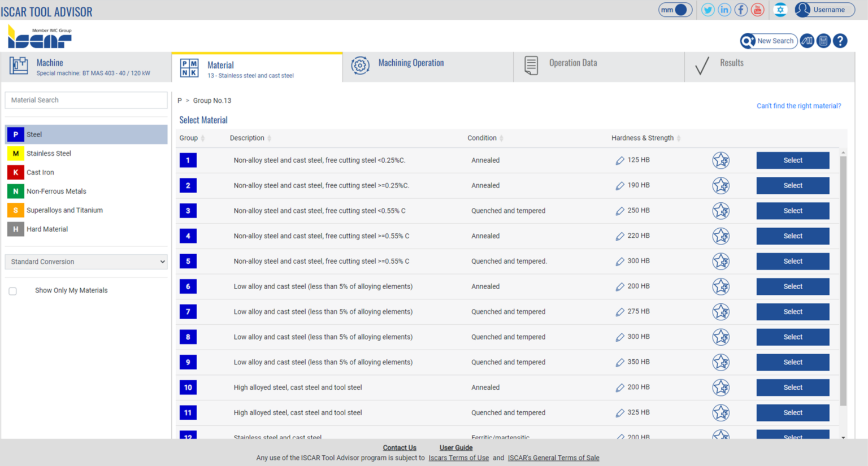
Task: Open the Standard Conversion dropdown
Action: pos(86,262)
